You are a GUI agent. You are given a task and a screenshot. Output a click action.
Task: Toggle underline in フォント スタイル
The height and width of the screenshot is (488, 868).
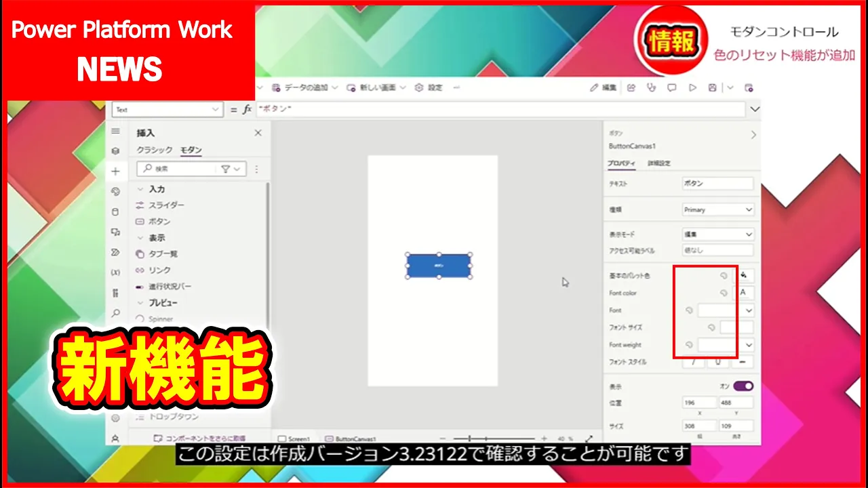(x=718, y=362)
